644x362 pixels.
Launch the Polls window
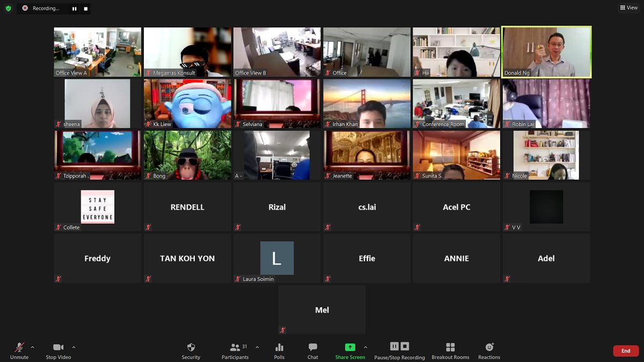click(x=279, y=351)
